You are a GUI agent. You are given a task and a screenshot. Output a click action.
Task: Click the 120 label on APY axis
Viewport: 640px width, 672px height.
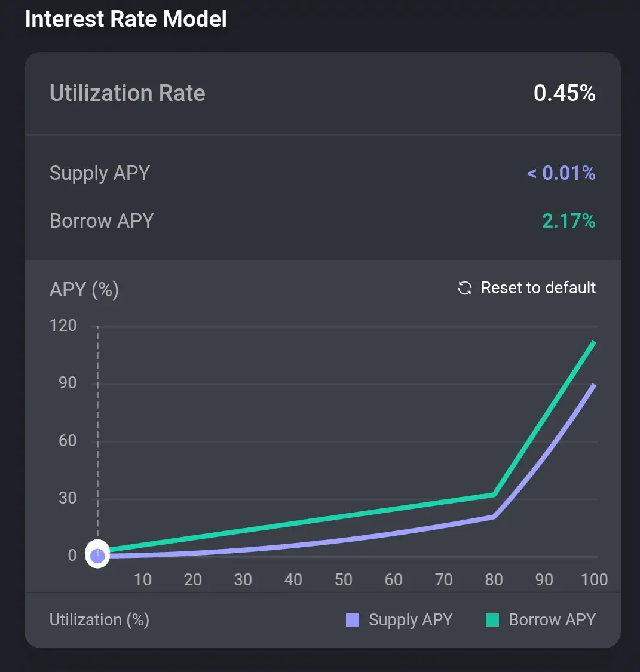tap(64, 326)
